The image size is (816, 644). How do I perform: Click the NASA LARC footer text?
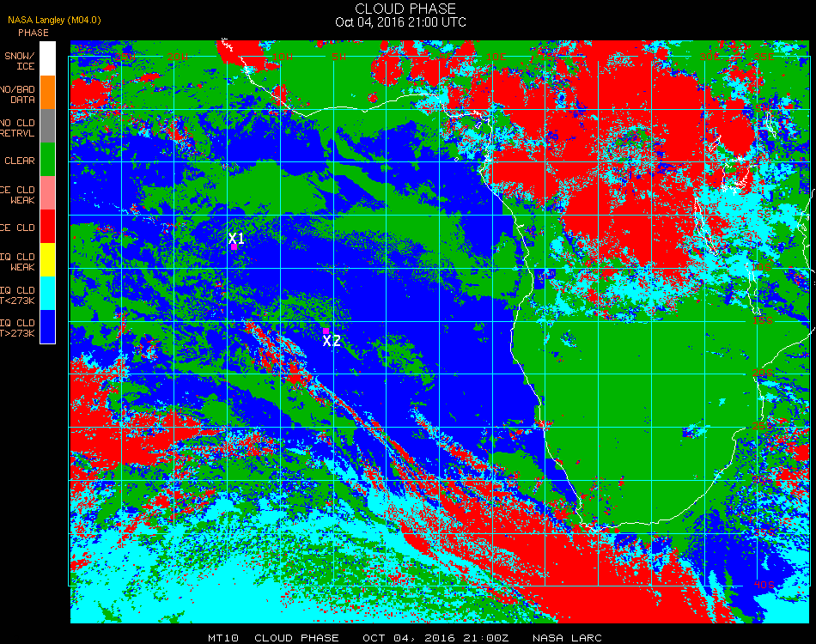(x=567, y=638)
